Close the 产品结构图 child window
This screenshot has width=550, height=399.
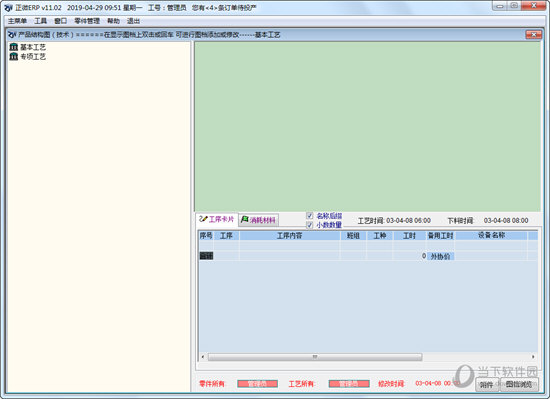tap(534, 34)
